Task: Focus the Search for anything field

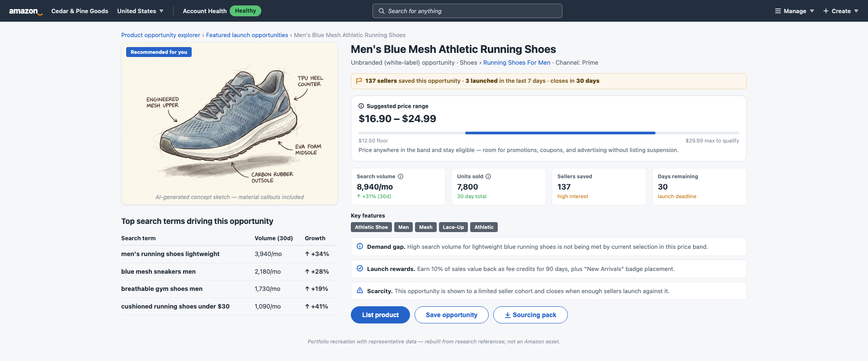Action: (467, 11)
